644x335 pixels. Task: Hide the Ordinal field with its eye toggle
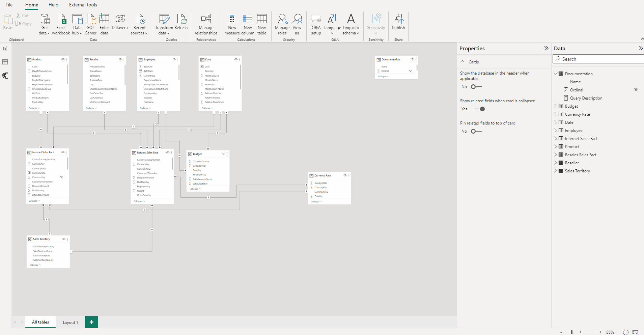636,90
